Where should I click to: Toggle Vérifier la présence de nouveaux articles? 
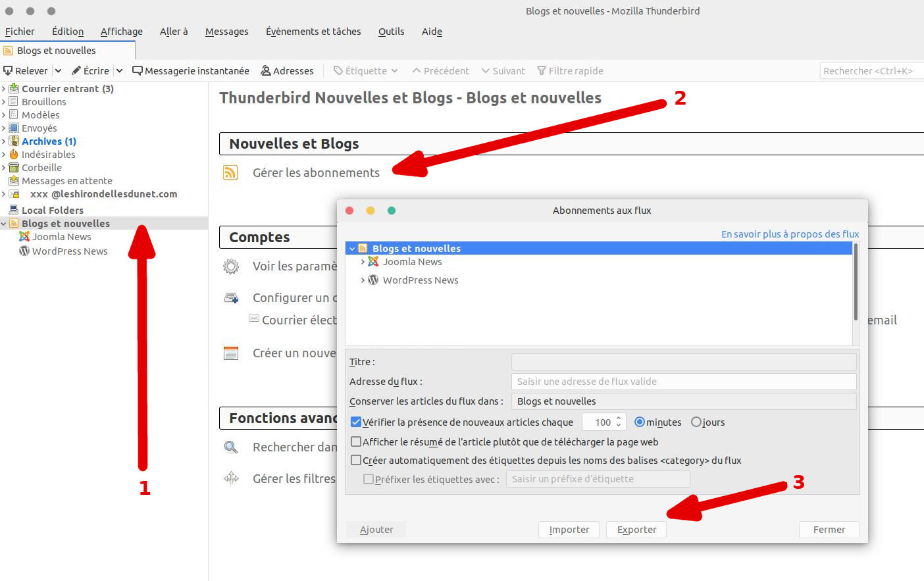(x=356, y=422)
